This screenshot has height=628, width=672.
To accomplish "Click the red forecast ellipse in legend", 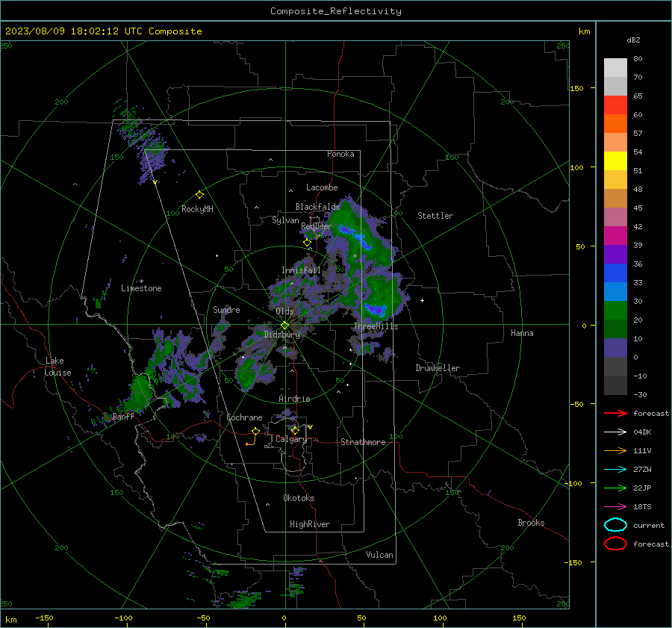I will coord(615,544).
